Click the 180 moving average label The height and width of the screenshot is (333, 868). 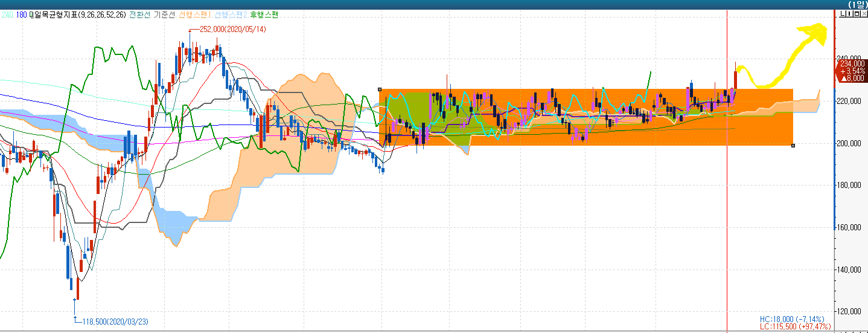pos(22,15)
